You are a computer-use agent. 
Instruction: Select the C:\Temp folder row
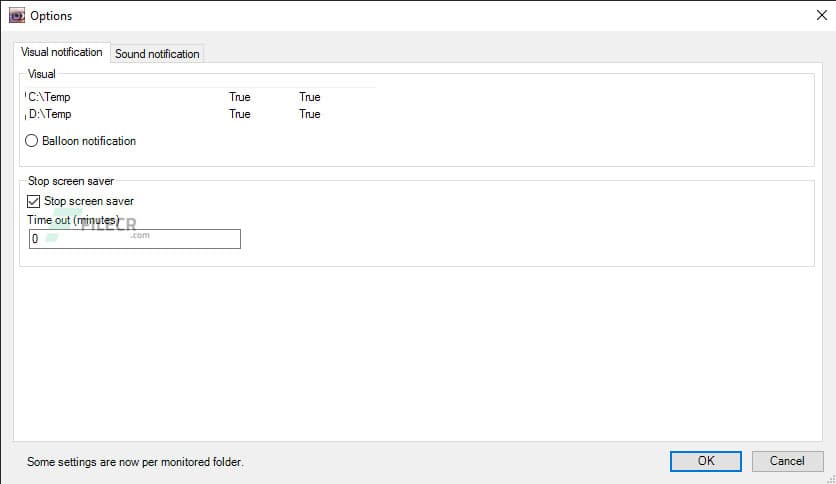(x=50, y=97)
